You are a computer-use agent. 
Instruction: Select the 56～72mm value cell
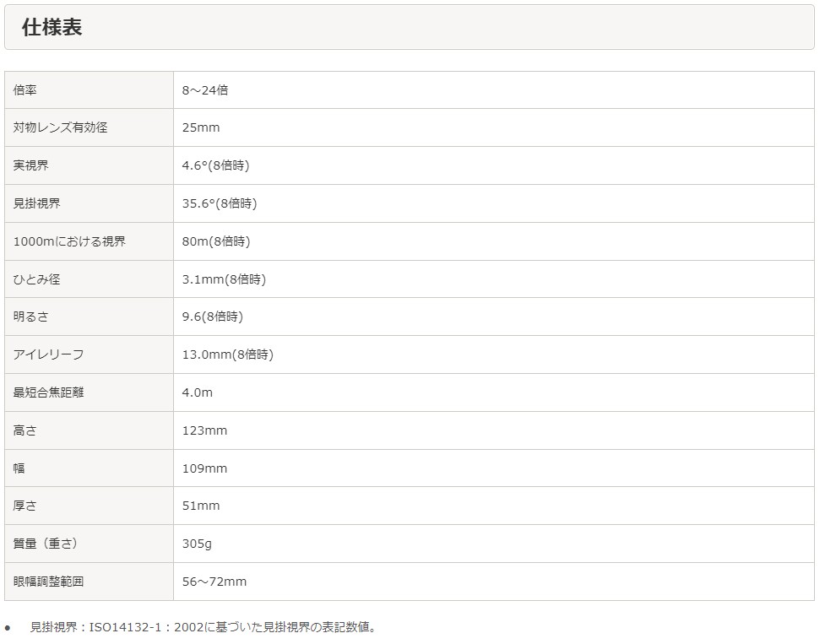(214, 582)
